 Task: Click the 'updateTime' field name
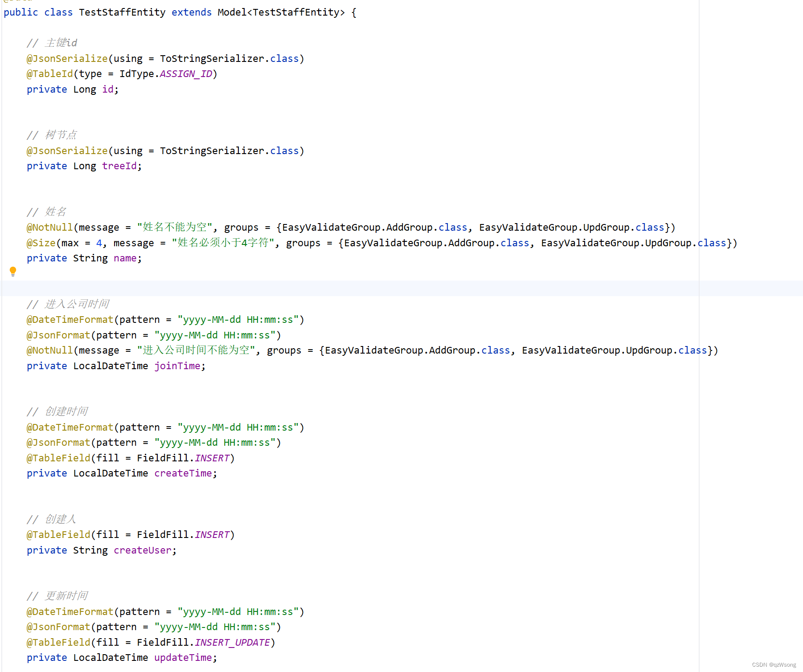pos(183,658)
